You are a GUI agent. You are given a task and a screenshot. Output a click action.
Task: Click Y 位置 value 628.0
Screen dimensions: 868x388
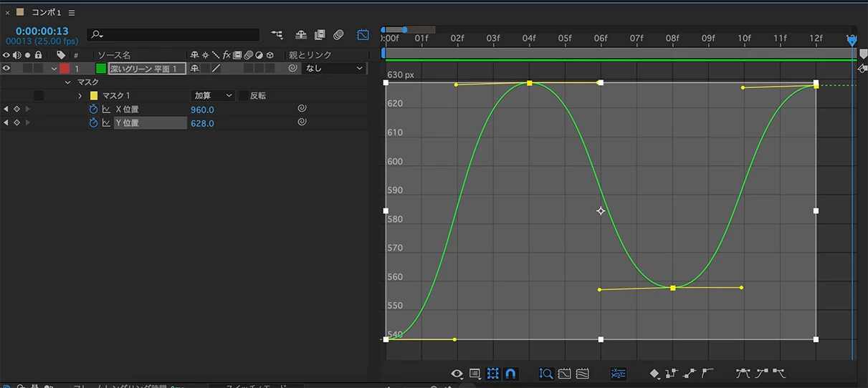click(202, 123)
